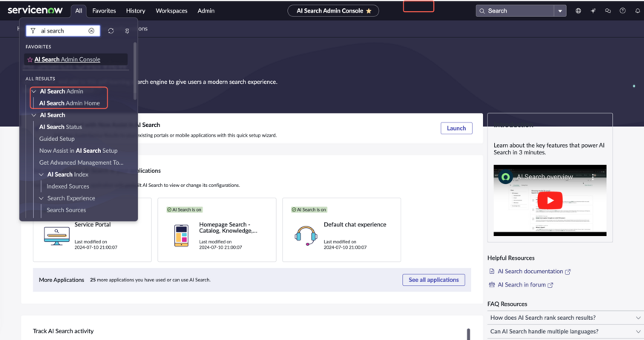Click into the global Search field
Viewport: 644px width, 340px height.
coord(515,11)
